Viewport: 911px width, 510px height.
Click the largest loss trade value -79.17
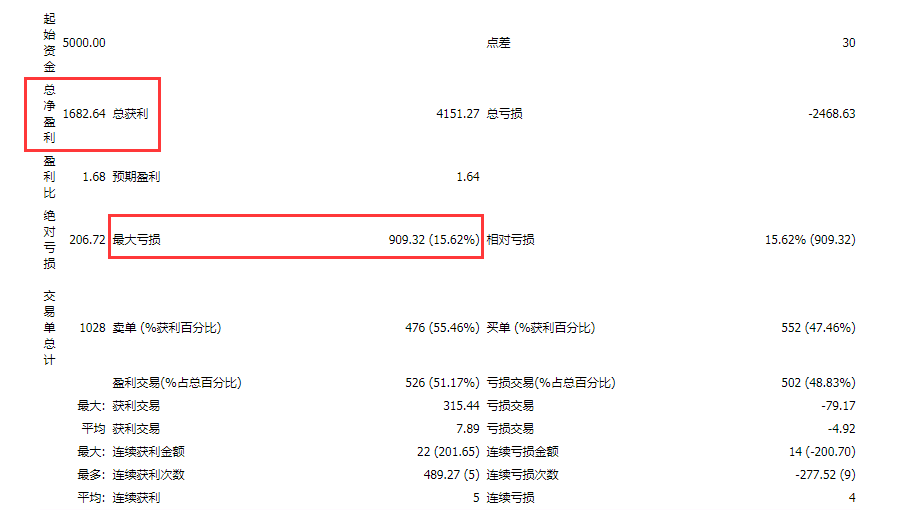[838, 406]
